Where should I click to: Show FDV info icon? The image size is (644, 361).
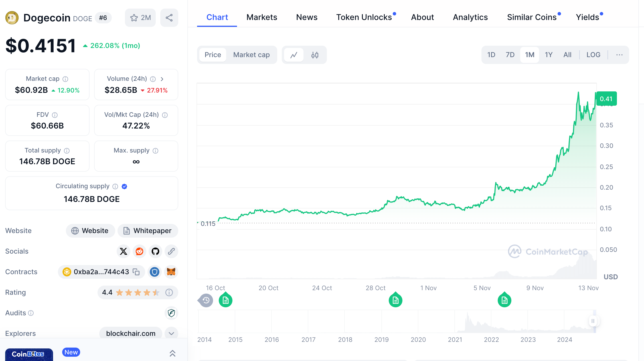55,115
